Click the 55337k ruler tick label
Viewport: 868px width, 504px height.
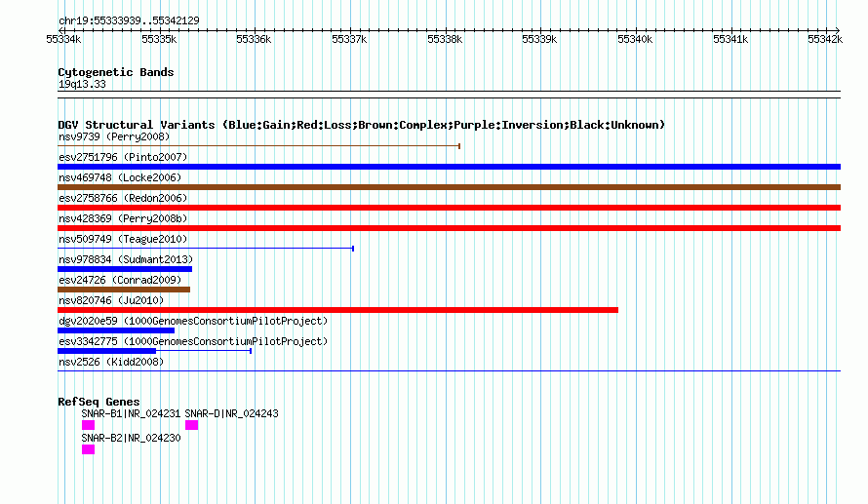click(349, 39)
